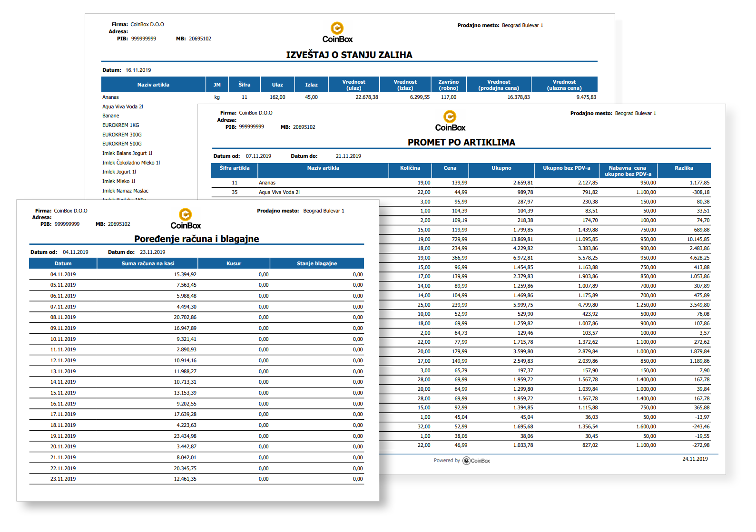Click the Završno (robno) column header
The height and width of the screenshot is (532, 756).
tap(449, 85)
